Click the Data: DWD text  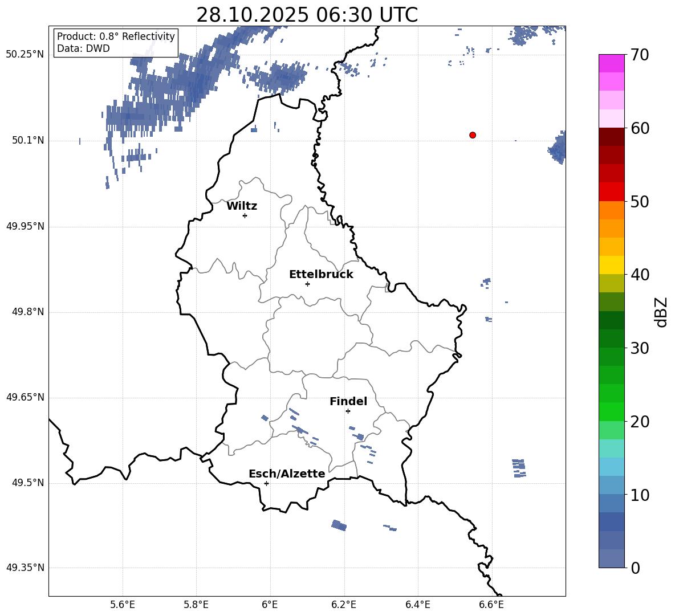pyautogui.click(x=83, y=48)
